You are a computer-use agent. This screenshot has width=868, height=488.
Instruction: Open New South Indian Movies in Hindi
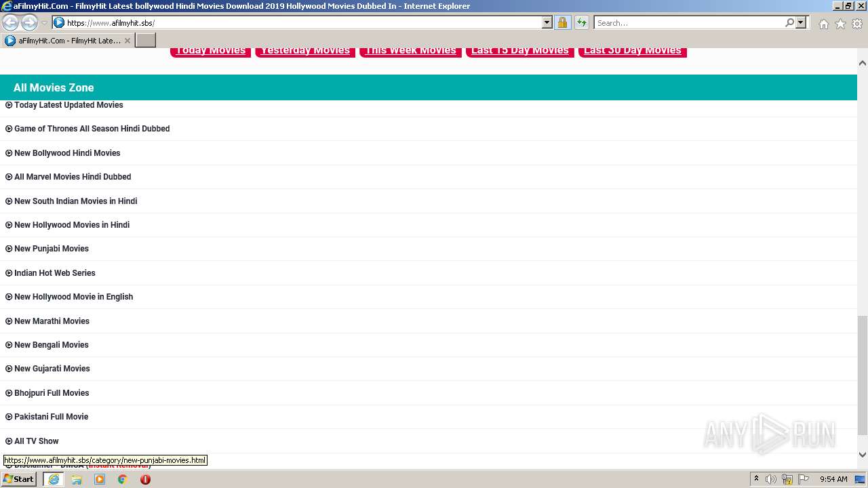click(x=76, y=201)
